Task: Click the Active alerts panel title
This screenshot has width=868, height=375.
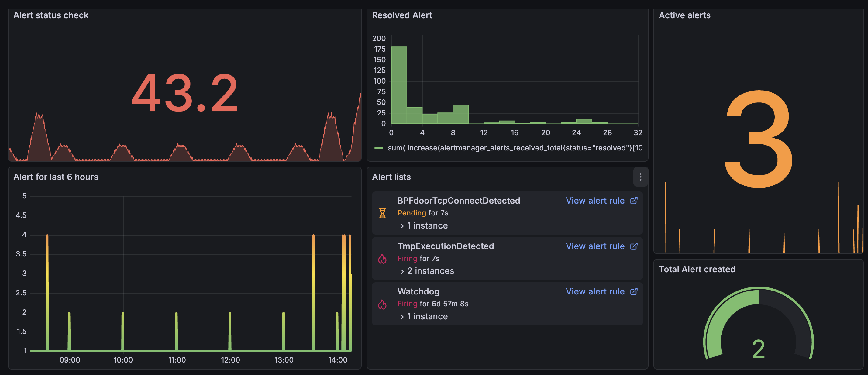Action: (x=684, y=15)
